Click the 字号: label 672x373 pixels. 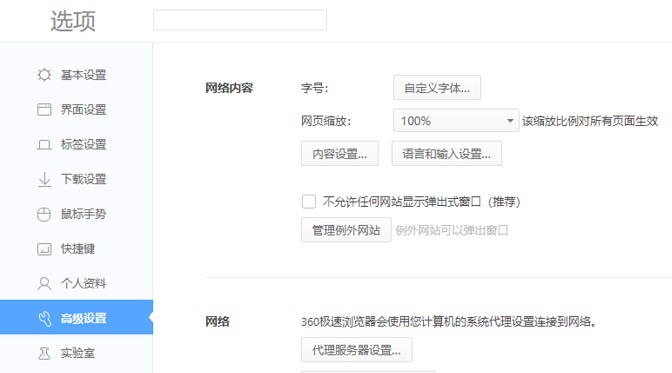(x=314, y=88)
